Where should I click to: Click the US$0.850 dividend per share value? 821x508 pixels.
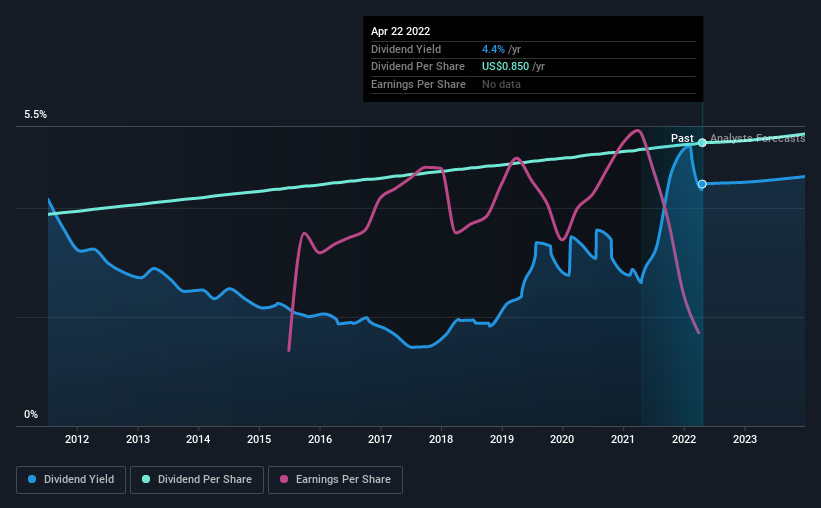click(x=505, y=67)
